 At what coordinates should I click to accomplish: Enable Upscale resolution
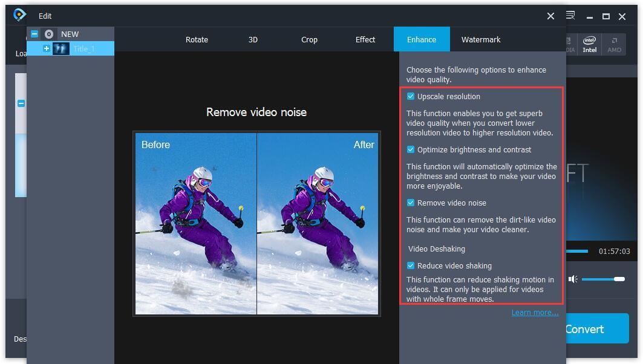410,96
